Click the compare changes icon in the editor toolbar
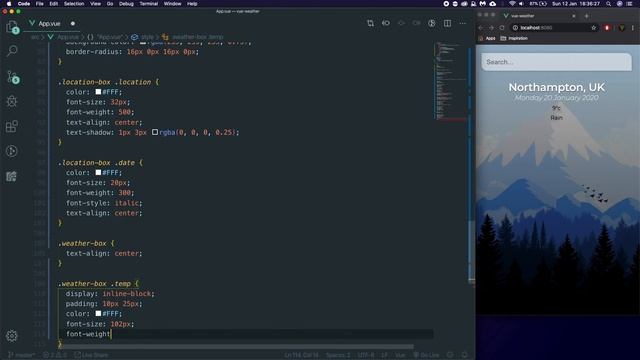Image resolution: width=640 pixels, height=360 pixels. (370, 23)
